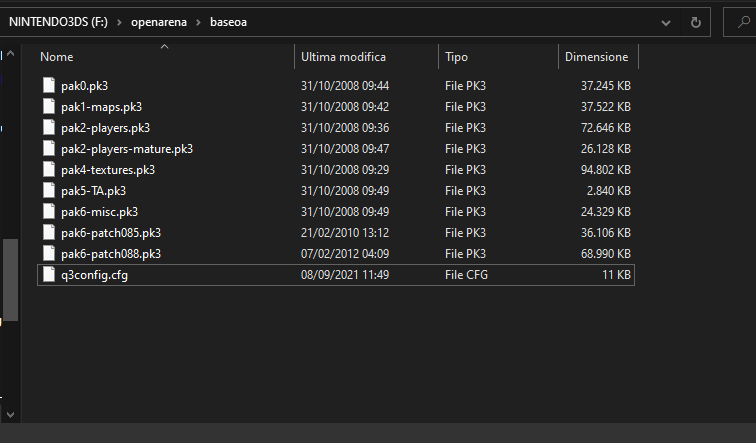756x443 pixels.
Task: Click the baseoa breadcrumb
Action: point(229,22)
